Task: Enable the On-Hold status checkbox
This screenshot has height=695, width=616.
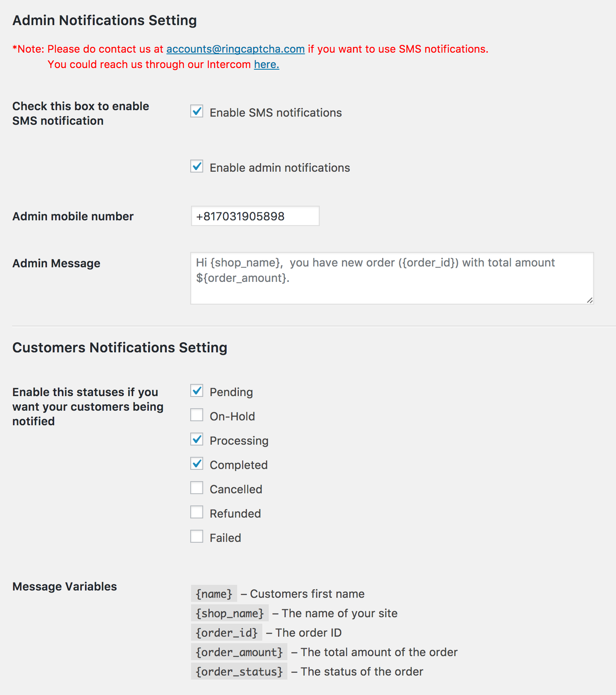Action: coord(197,415)
